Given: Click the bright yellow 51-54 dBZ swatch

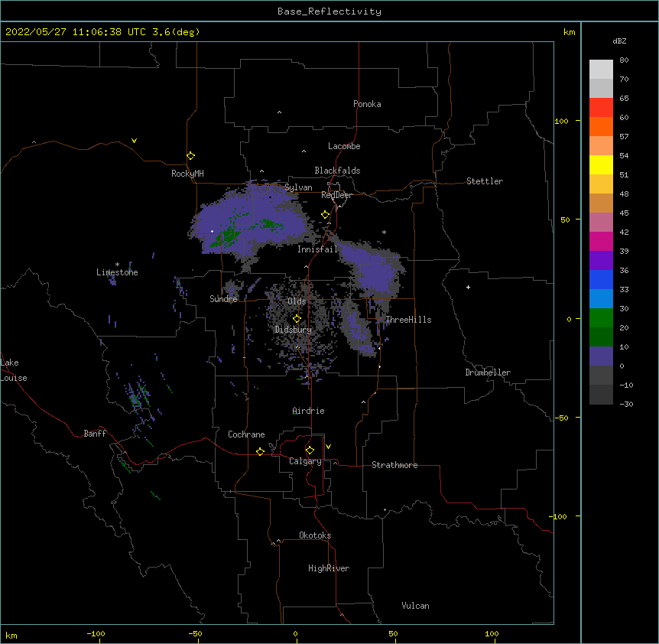Looking at the screenshot, I should (x=601, y=164).
